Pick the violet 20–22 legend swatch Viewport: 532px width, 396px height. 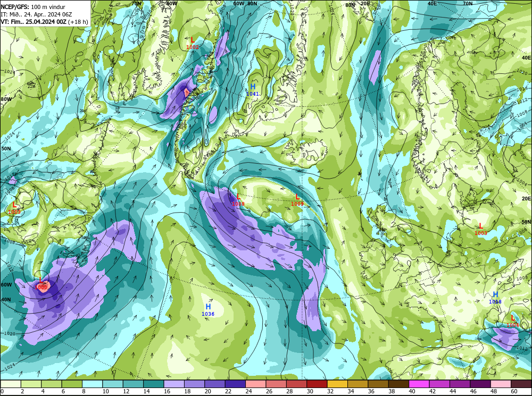click(215, 384)
